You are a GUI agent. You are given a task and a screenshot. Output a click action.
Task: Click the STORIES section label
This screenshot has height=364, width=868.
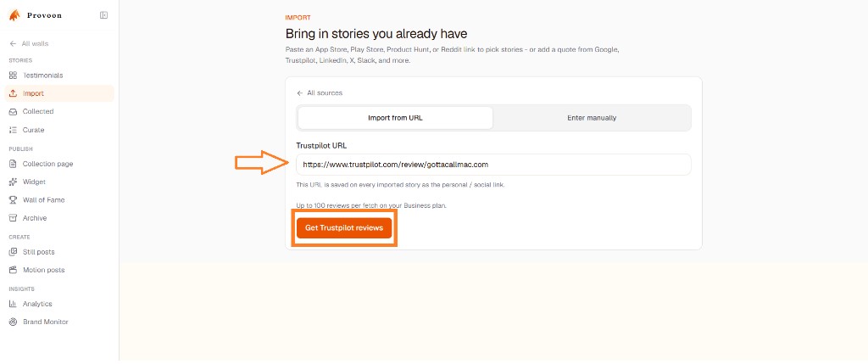pyautogui.click(x=20, y=60)
